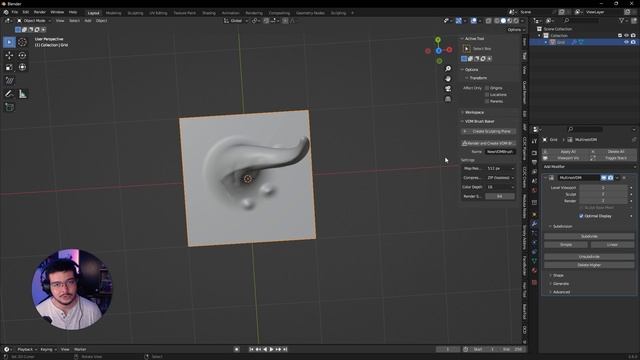Screen dimensions: 640x360
Task: Open the Modifiers wrench tab in Properties
Action: coord(534,224)
